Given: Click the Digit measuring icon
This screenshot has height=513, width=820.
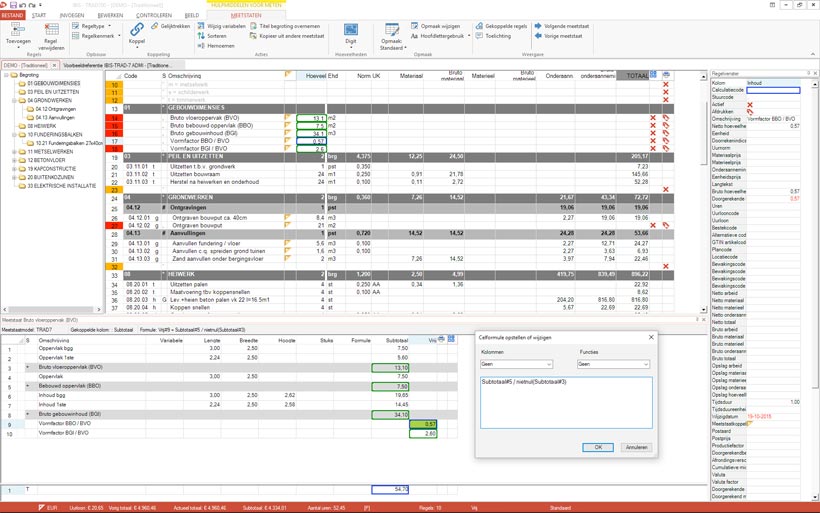Looking at the screenshot, I should tap(351, 30).
